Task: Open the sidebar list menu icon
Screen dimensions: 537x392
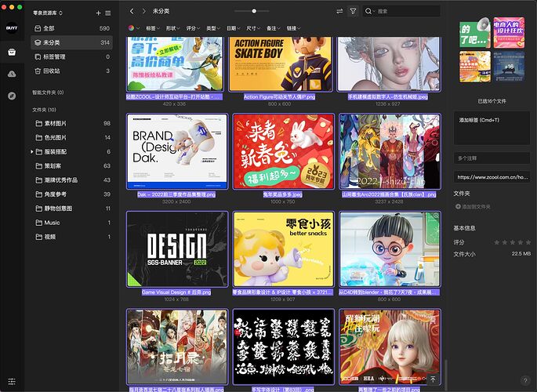Action: 109,13
